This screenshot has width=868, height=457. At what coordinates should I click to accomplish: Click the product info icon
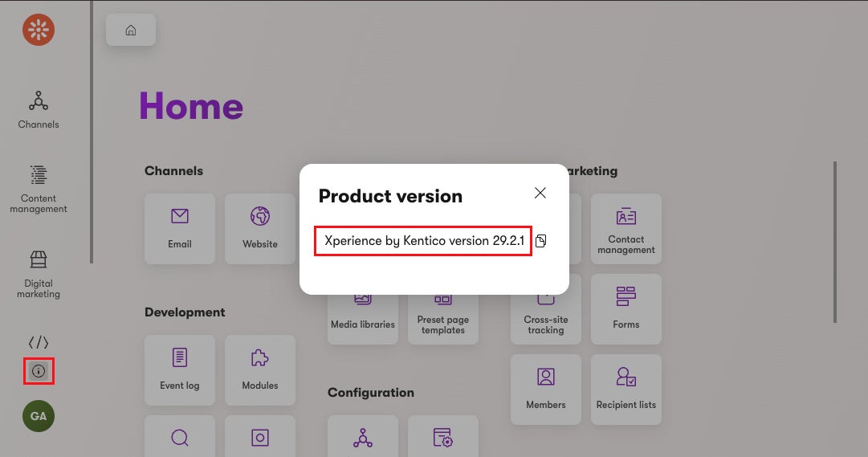point(39,371)
